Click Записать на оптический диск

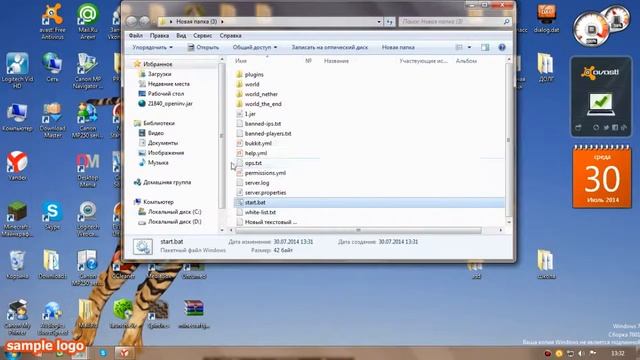coord(329,47)
